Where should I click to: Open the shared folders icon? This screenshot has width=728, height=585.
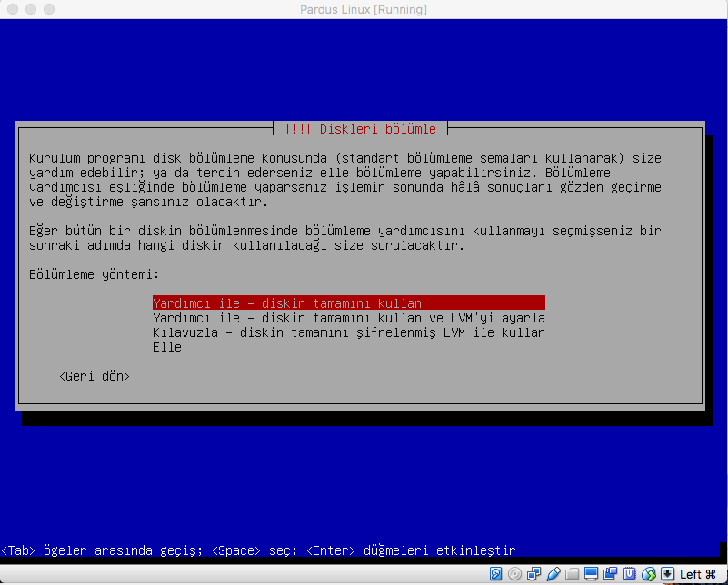click(573, 574)
